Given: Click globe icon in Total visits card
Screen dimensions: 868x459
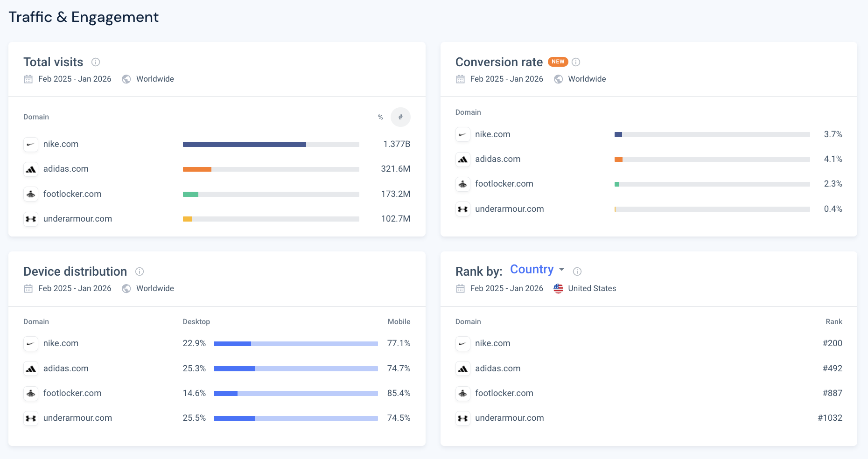Looking at the screenshot, I should coord(126,79).
